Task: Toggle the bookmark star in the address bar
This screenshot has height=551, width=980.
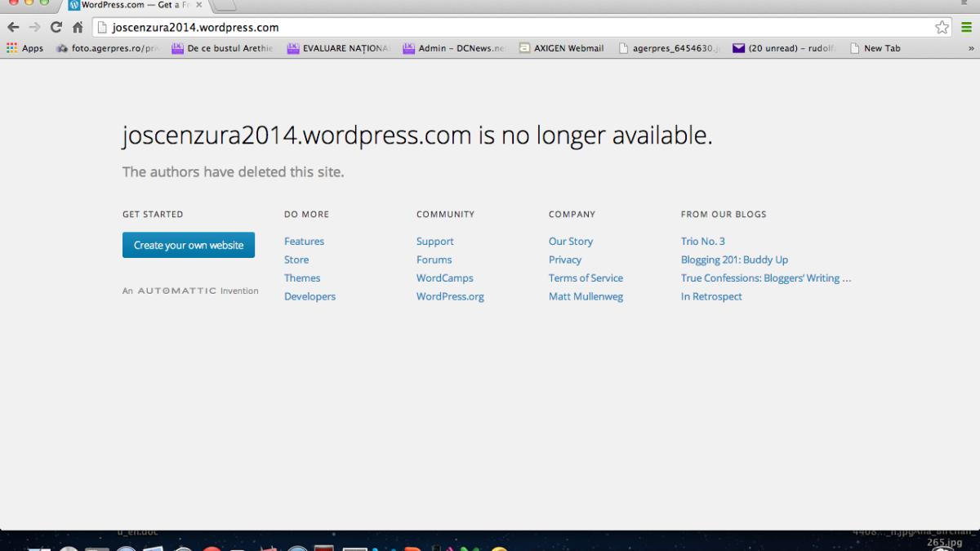Action: coord(941,26)
